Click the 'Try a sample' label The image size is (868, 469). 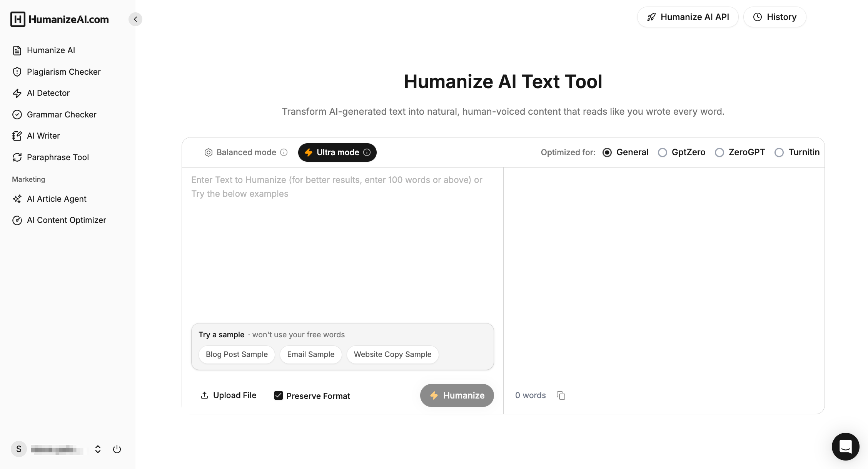point(222,335)
